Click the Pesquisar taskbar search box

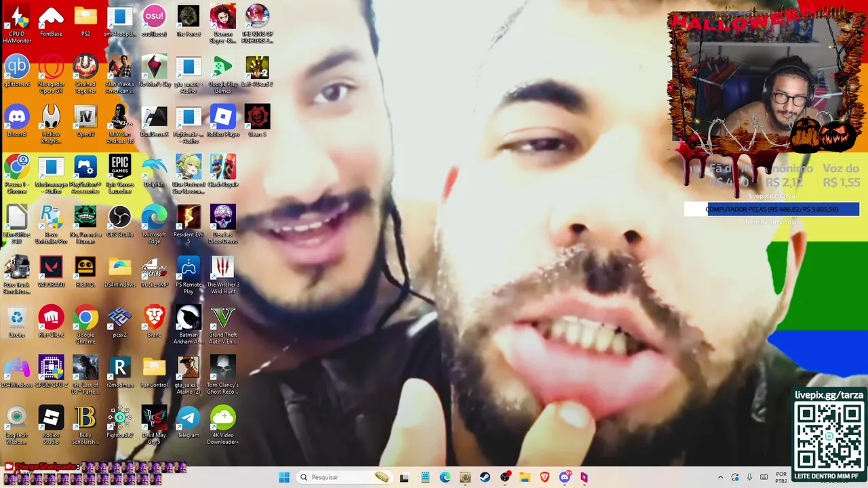[346, 477]
